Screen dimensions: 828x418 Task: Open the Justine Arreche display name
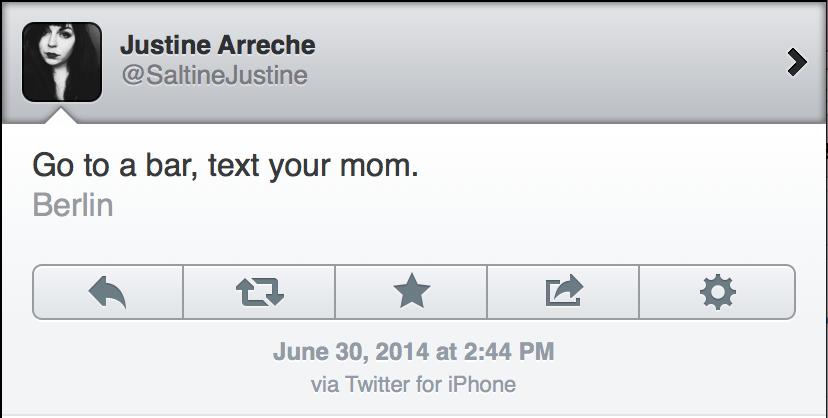pyautogui.click(x=217, y=46)
